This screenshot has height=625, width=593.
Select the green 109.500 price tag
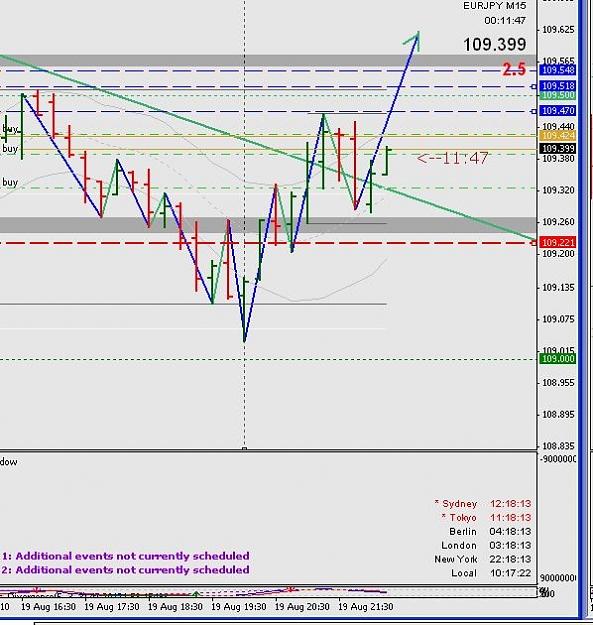tap(558, 95)
